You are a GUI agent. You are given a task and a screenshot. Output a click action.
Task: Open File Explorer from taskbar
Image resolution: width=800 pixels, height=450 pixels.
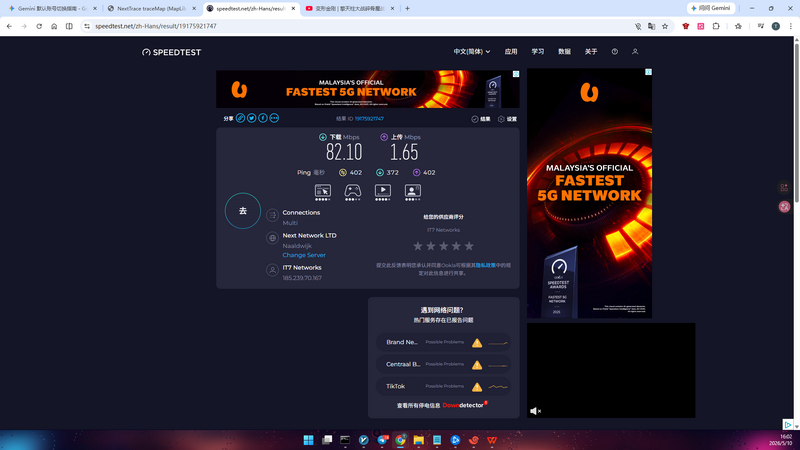coord(419,440)
